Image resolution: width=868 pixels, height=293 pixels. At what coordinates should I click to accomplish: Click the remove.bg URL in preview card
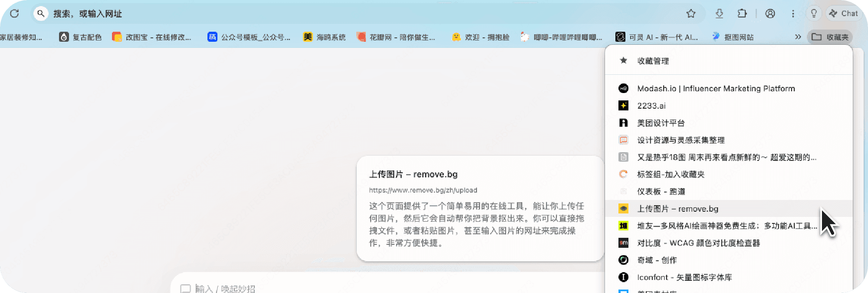point(423,190)
